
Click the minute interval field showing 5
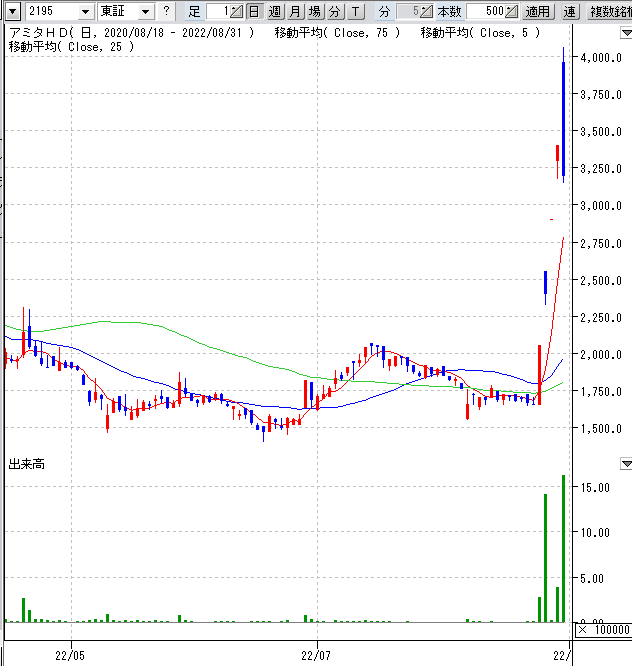click(x=408, y=11)
